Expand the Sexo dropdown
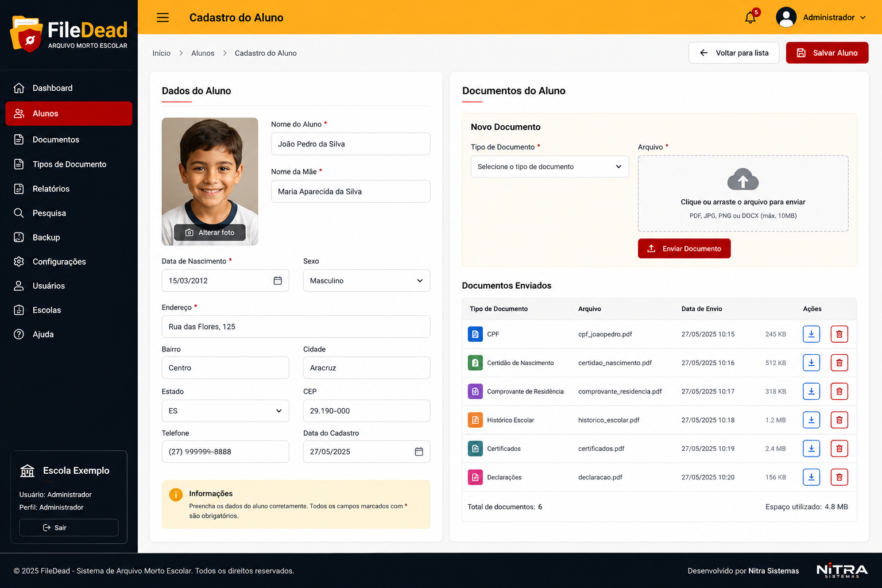 coord(366,281)
